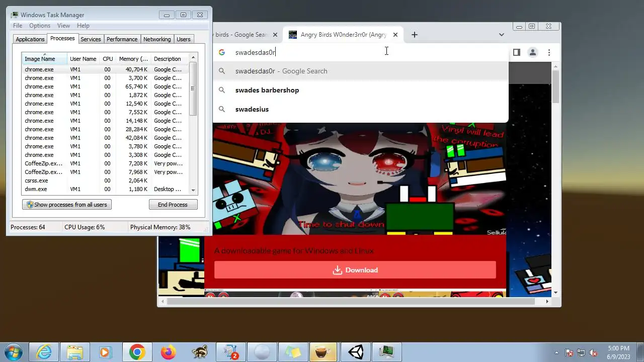This screenshot has height=362, width=644.
Task: Sort processes by Image Name column
Action: [x=44, y=59]
